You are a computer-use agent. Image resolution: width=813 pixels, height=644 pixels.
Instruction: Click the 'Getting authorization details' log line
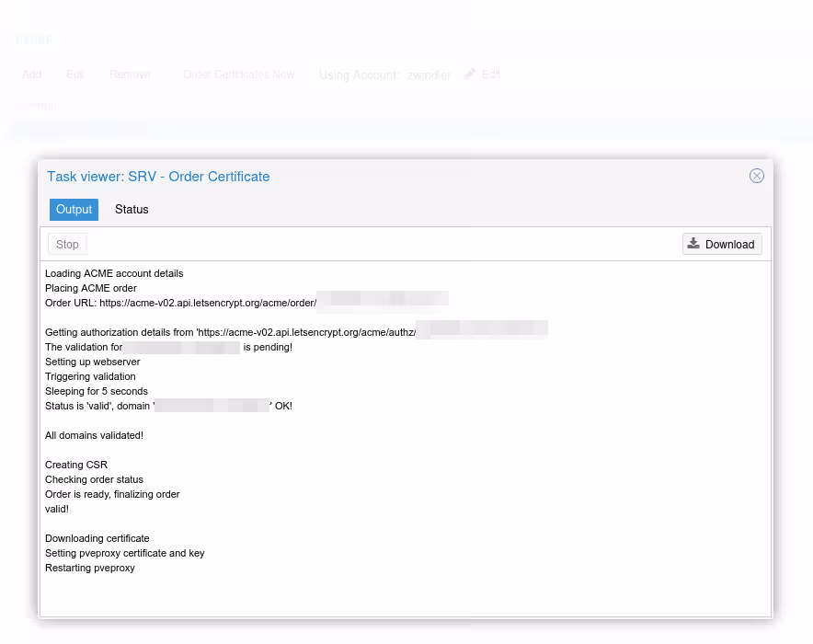[x=230, y=332]
